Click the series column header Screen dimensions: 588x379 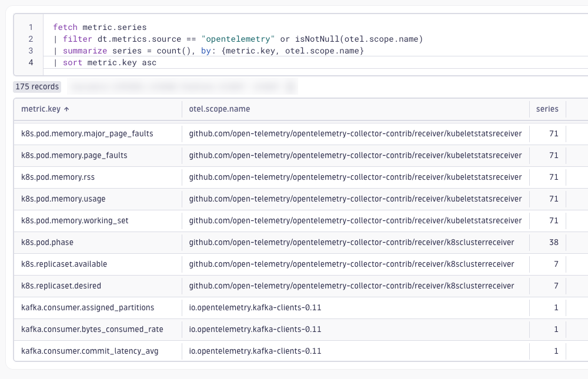coord(547,109)
